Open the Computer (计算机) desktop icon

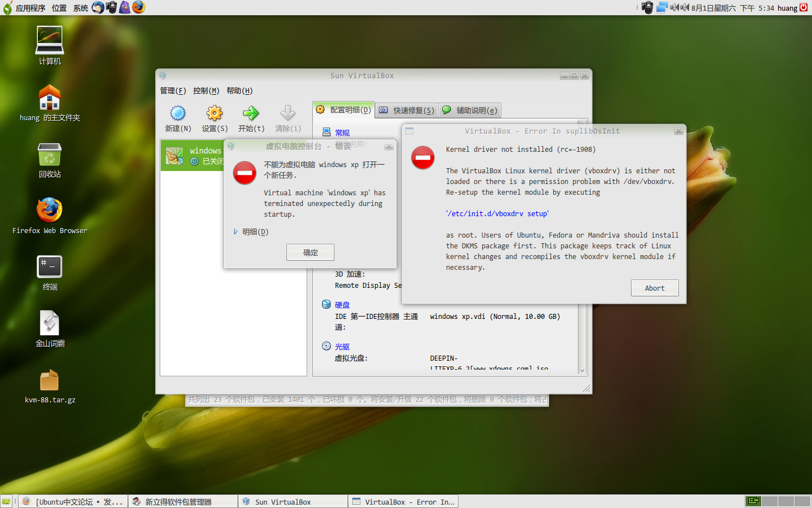point(50,40)
